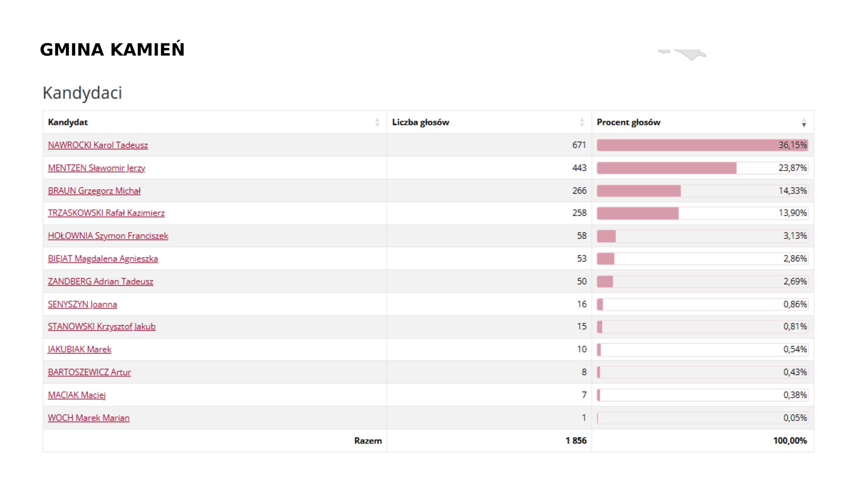
Task: Click WOCH Marek Marian link
Action: [88, 418]
